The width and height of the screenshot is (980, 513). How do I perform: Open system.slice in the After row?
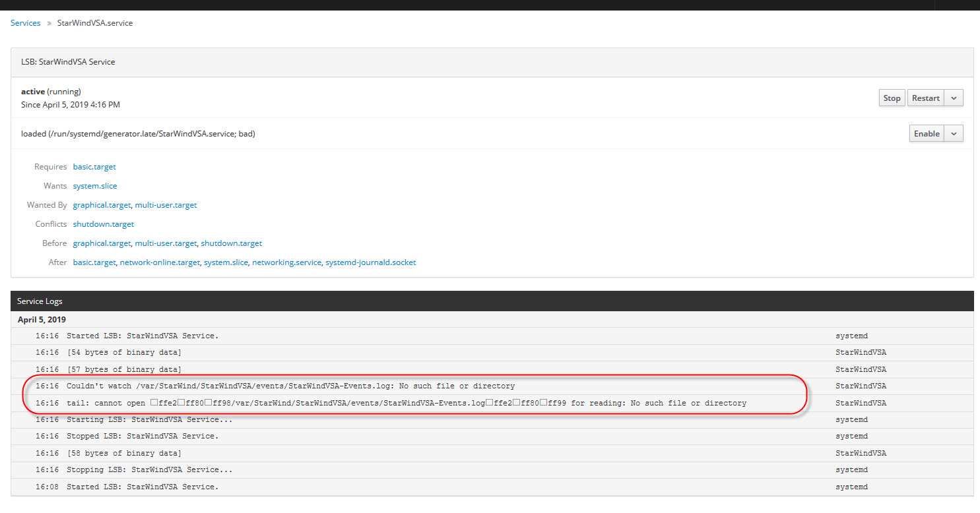point(226,262)
